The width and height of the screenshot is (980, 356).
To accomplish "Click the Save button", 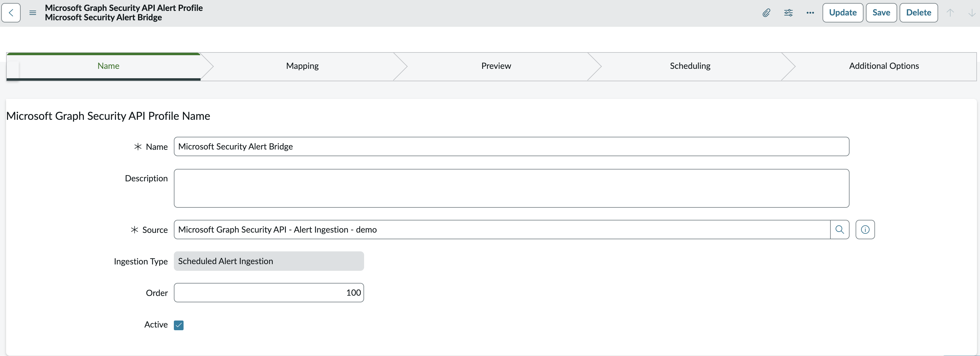I will 881,12.
